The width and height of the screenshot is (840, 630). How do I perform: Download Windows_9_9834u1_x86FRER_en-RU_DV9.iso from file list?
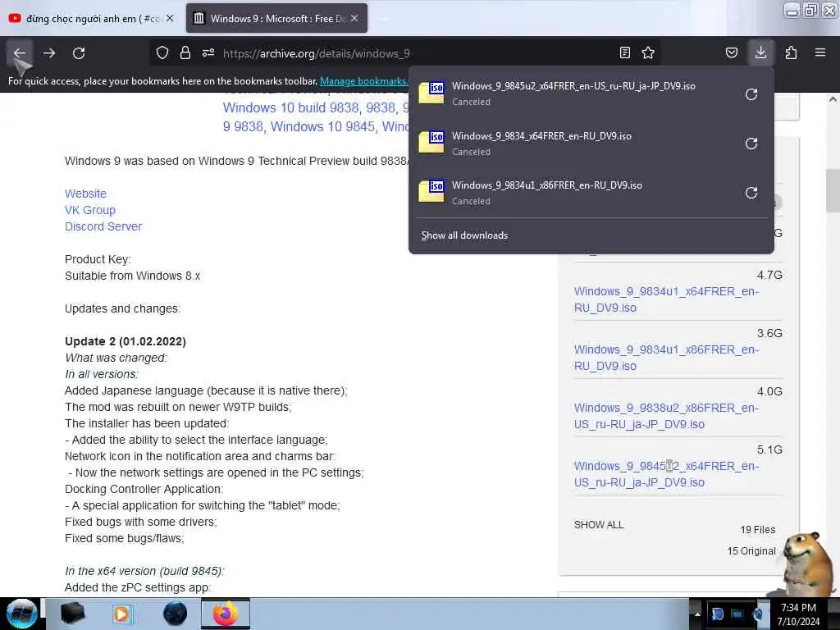pyautogui.click(x=666, y=358)
